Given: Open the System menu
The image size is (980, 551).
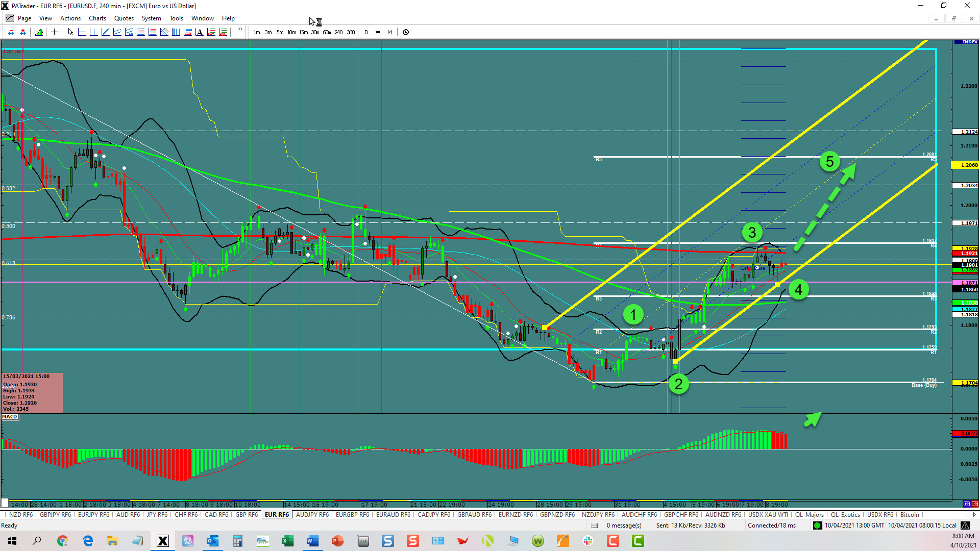Looking at the screenshot, I should coord(152,18).
